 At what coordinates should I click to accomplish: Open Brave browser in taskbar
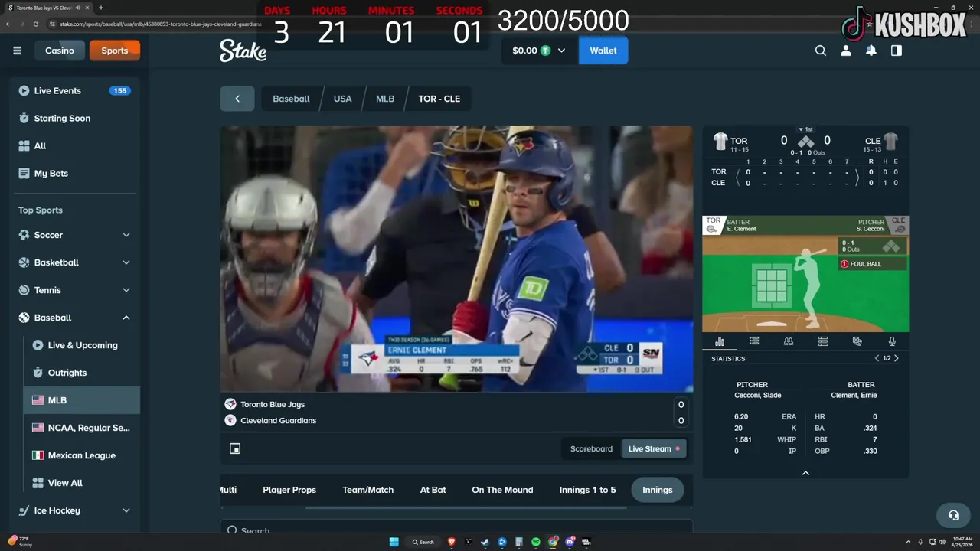[451, 542]
